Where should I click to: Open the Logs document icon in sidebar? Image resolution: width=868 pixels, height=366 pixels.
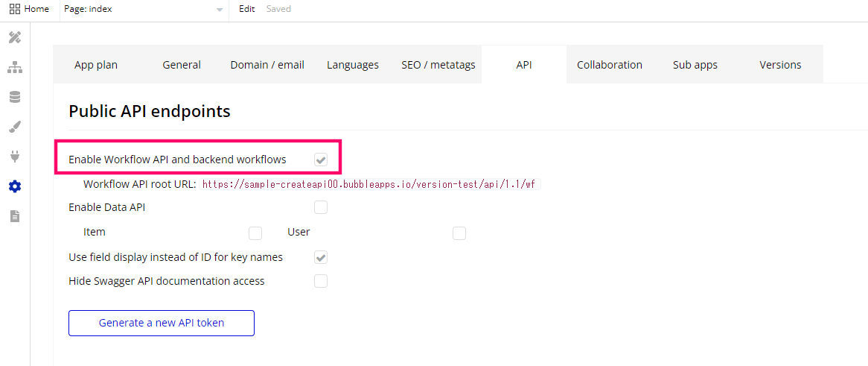15,216
